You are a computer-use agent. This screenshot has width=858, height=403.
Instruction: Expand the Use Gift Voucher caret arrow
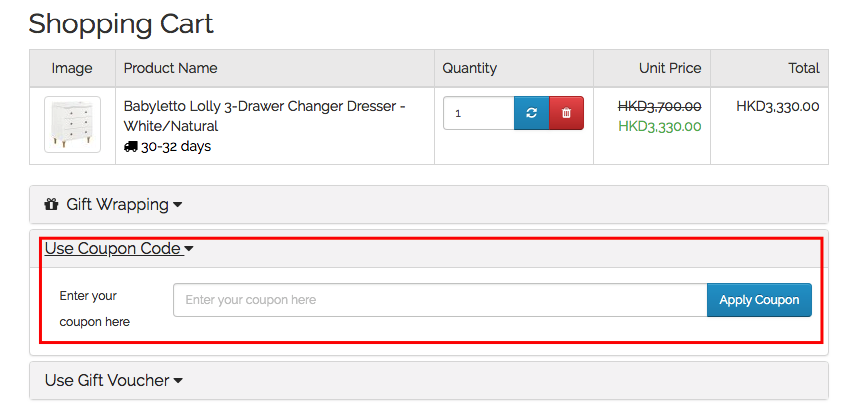pos(178,381)
